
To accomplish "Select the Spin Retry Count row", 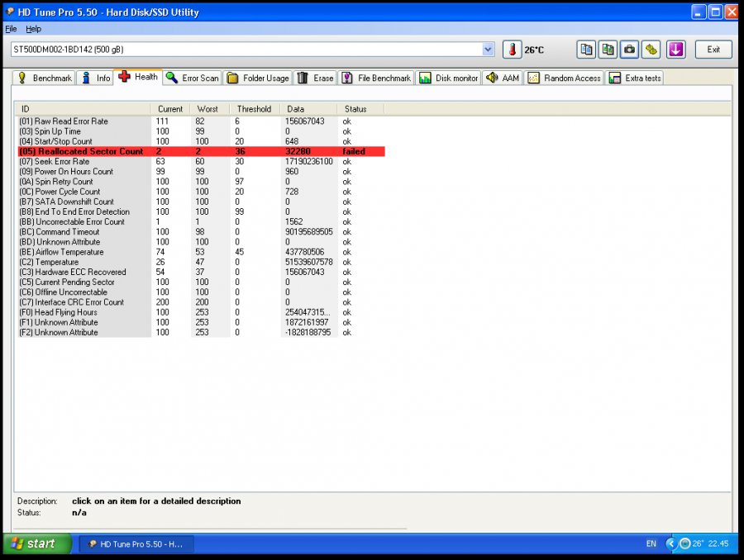I will 201,182.
